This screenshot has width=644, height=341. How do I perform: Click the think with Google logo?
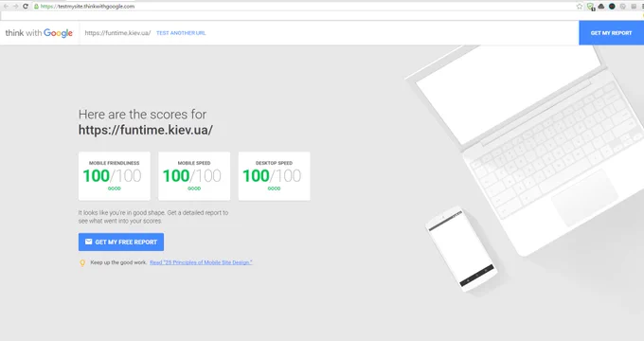click(x=39, y=33)
